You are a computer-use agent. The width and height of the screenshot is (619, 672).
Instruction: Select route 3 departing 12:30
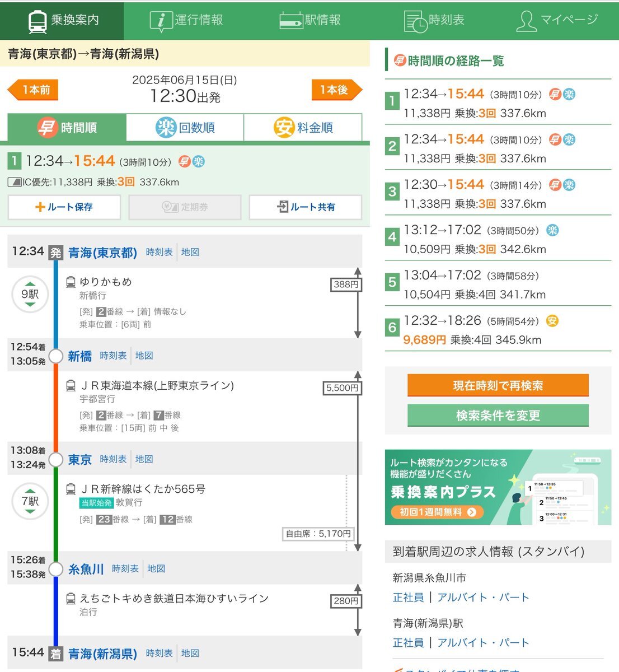[x=498, y=193]
